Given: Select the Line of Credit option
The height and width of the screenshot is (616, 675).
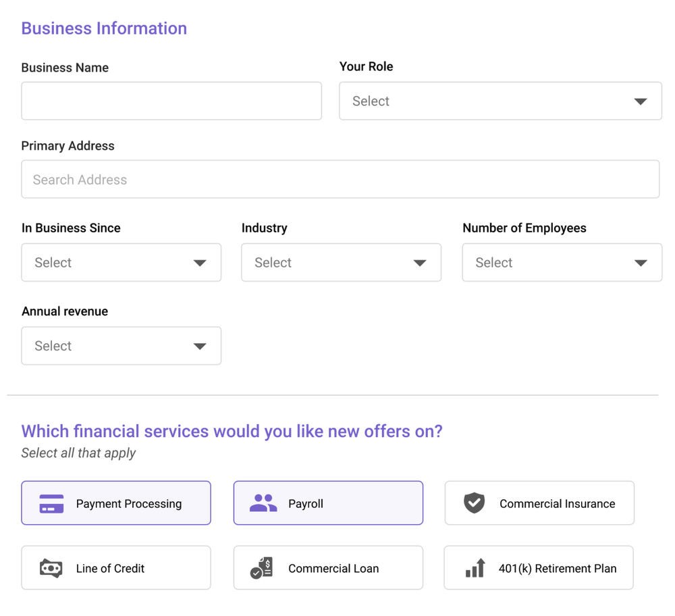Looking at the screenshot, I should [116, 568].
